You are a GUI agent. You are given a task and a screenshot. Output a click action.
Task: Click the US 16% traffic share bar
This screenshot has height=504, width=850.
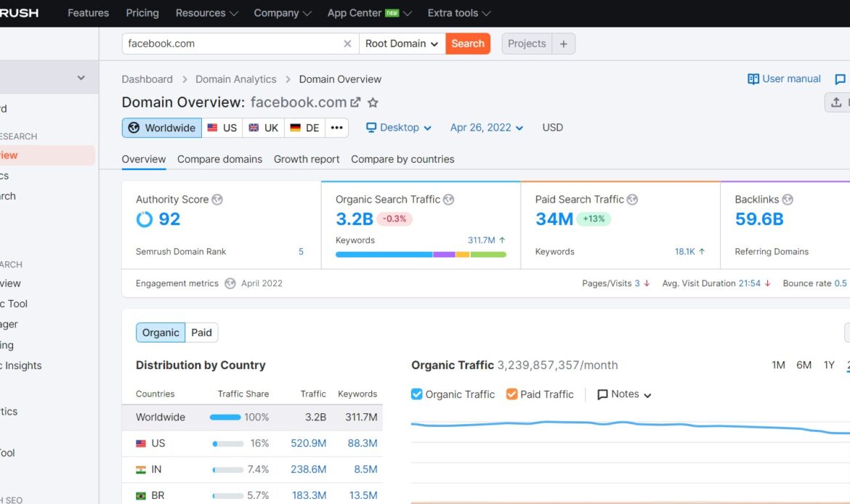coord(227,443)
